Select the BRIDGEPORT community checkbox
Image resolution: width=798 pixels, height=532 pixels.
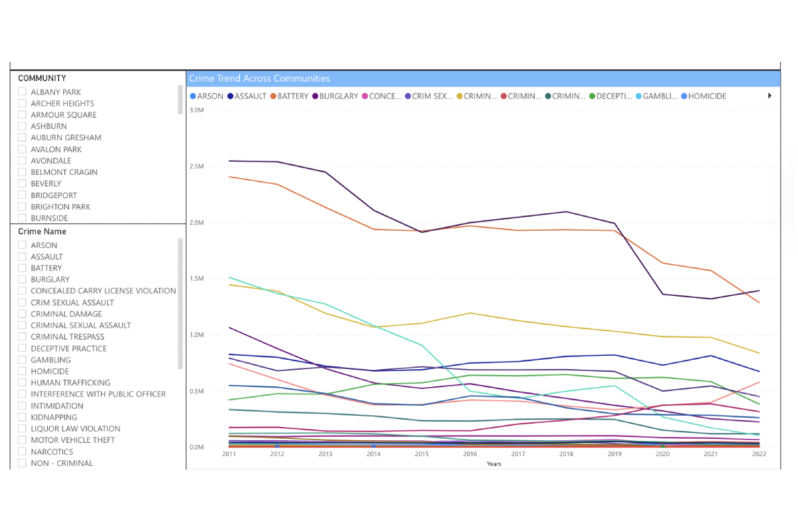21,195
